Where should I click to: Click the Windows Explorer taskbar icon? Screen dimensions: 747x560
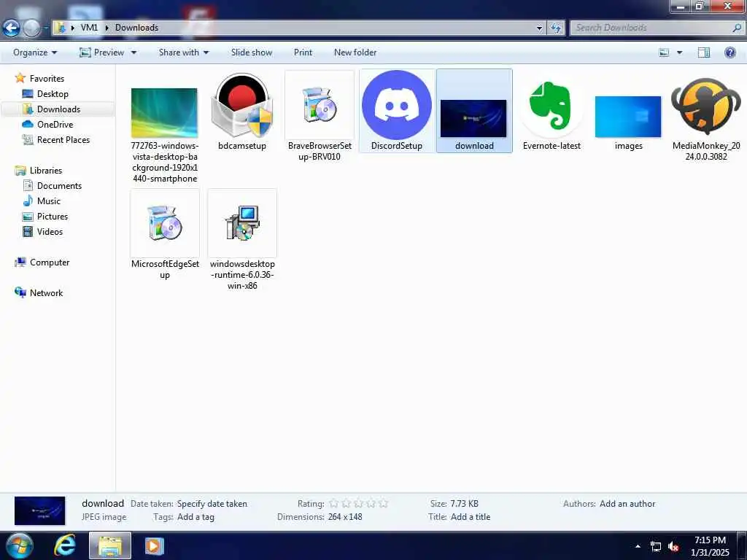coord(110,545)
